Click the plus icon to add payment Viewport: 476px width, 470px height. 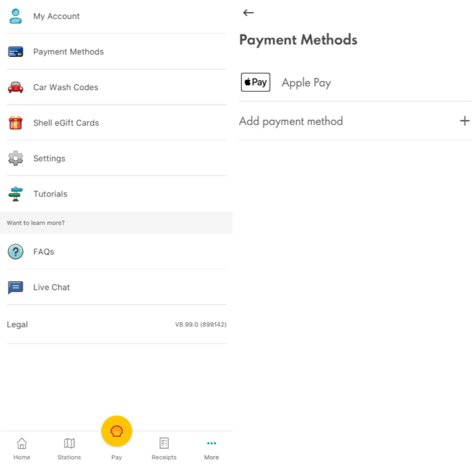(465, 121)
